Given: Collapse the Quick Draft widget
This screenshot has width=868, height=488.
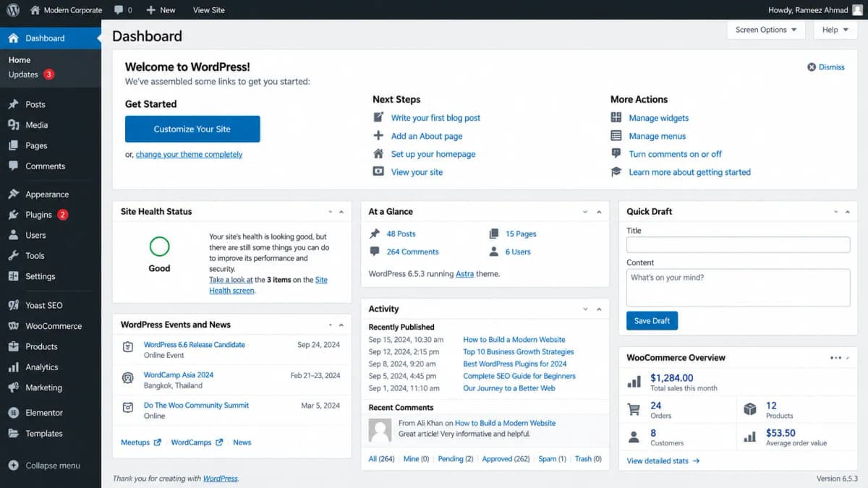Looking at the screenshot, I should [x=847, y=212].
